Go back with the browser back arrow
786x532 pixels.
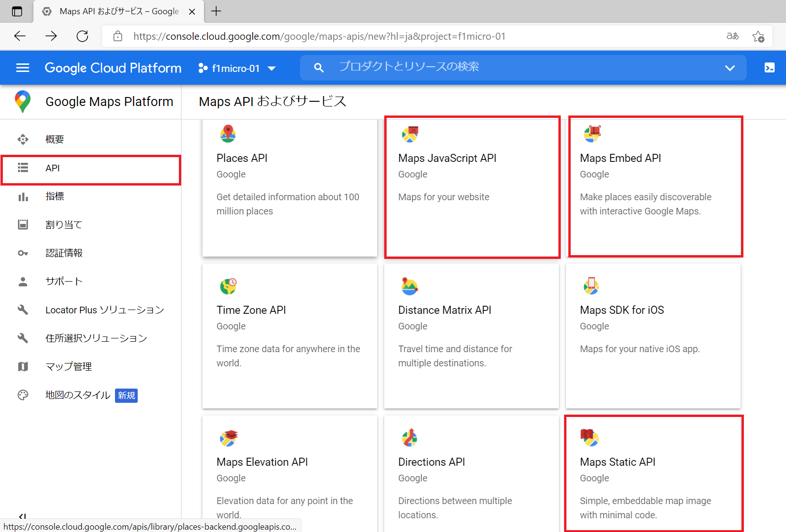(x=20, y=36)
